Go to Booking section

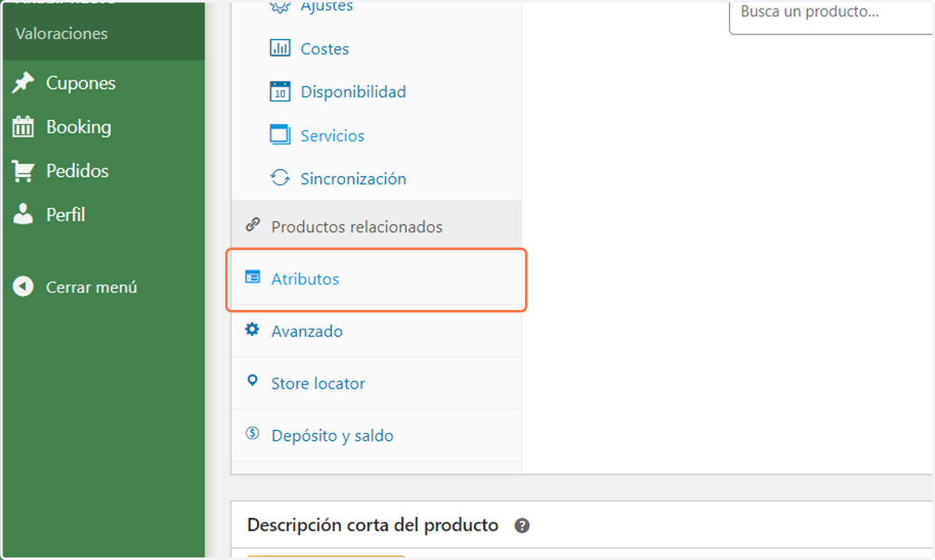point(78,127)
